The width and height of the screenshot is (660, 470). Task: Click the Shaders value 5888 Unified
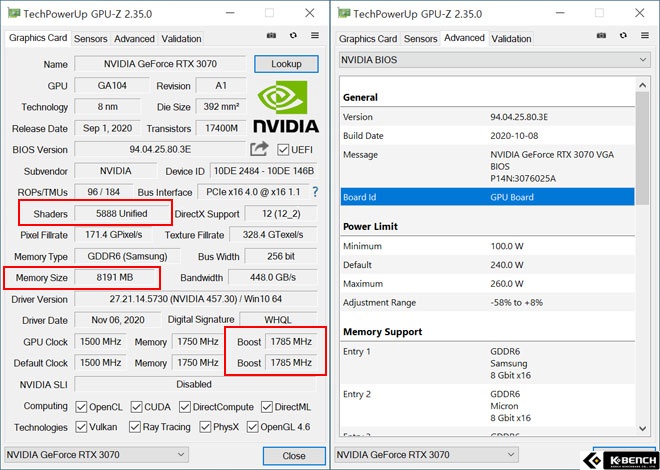pyautogui.click(x=122, y=213)
